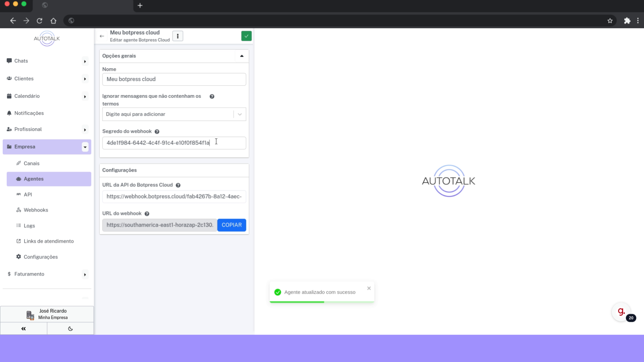Expand the Chats menu arrow
This screenshot has height=362, width=644.
[x=85, y=61]
